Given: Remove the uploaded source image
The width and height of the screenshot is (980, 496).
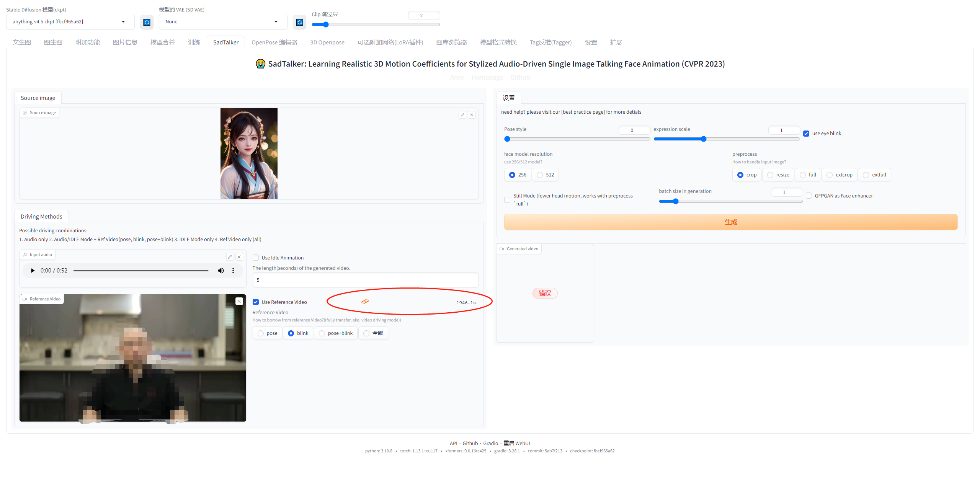Looking at the screenshot, I should coord(472,114).
